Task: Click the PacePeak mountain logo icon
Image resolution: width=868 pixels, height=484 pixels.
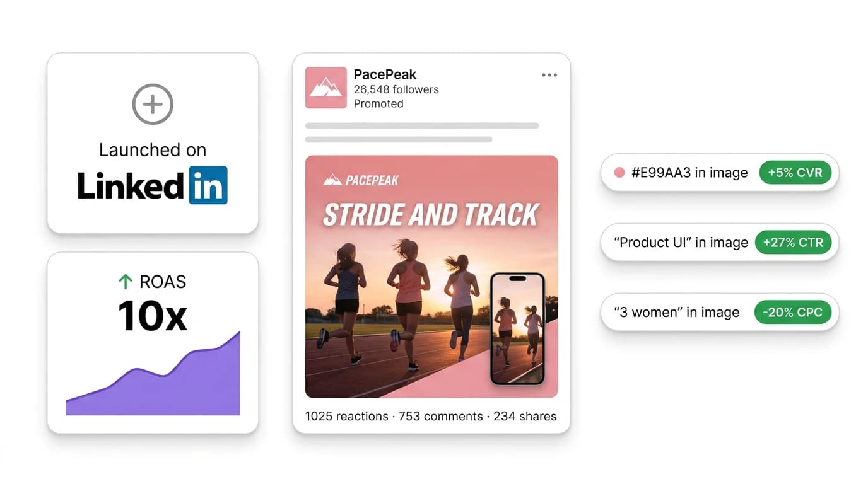Action: 325,88
